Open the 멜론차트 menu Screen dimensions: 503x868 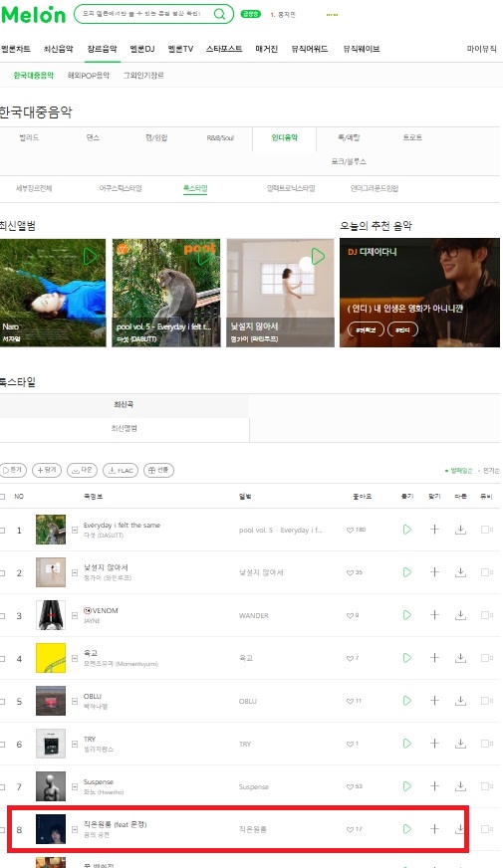[x=16, y=49]
